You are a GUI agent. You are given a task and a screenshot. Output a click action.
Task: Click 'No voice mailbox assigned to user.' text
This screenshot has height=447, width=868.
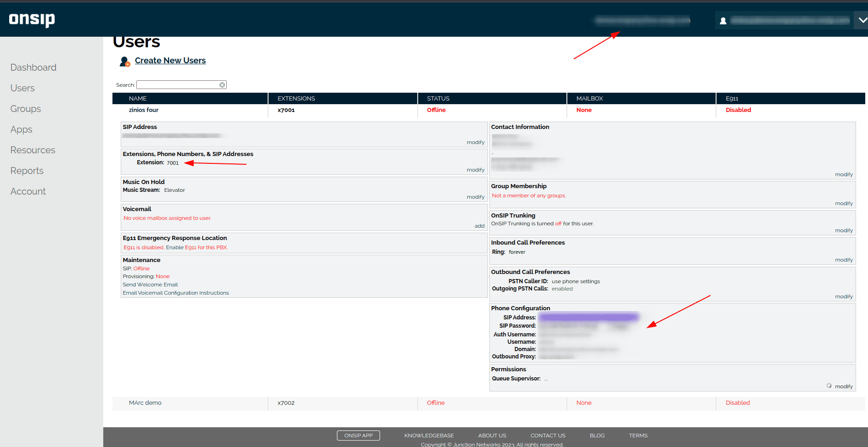(x=168, y=218)
